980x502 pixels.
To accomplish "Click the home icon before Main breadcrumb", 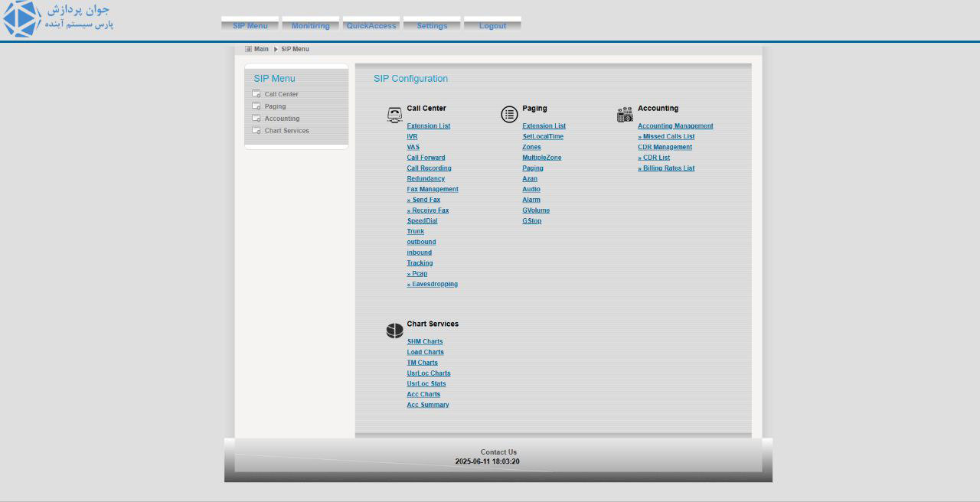I will [x=248, y=49].
